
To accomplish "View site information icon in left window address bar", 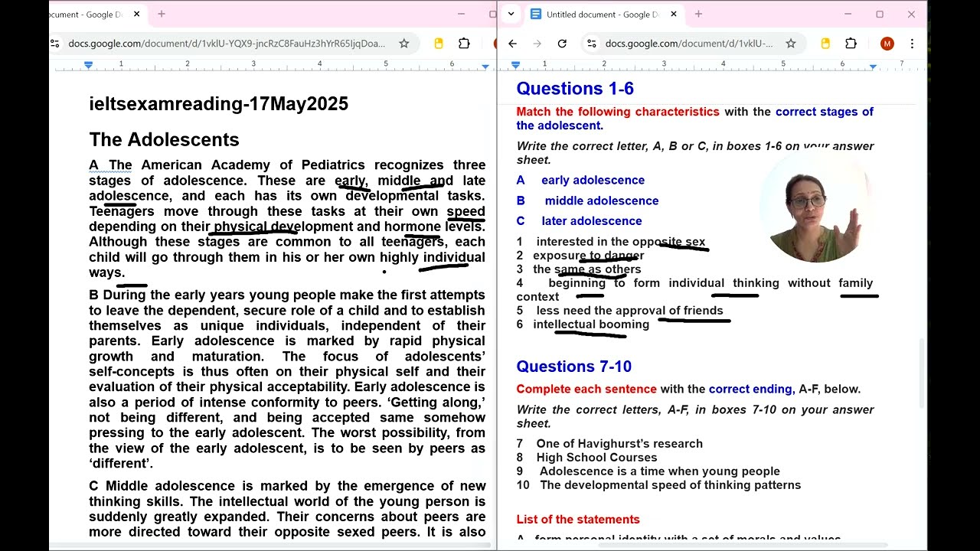I will click(55, 44).
